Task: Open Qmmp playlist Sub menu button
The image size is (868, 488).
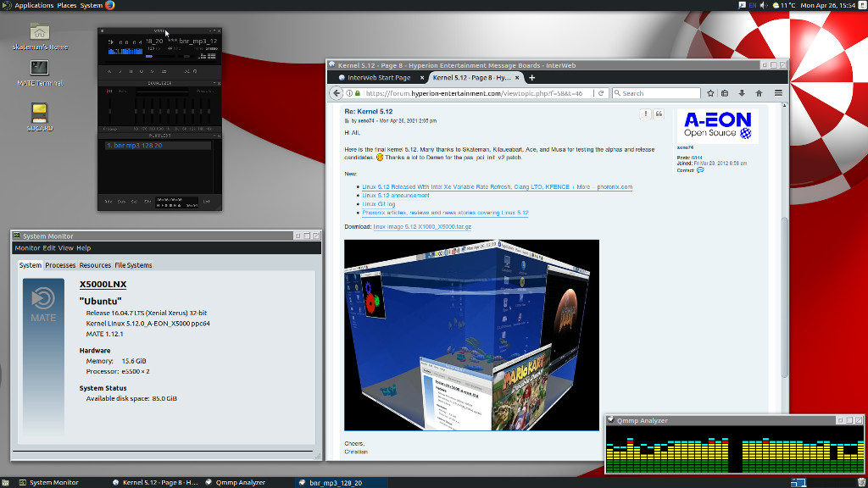Action: click(x=121, y=202)
